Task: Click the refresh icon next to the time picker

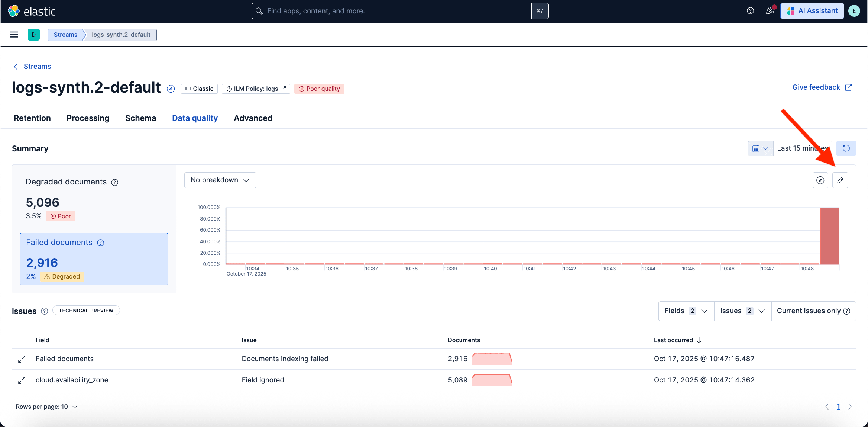Action: click(846, 148)
